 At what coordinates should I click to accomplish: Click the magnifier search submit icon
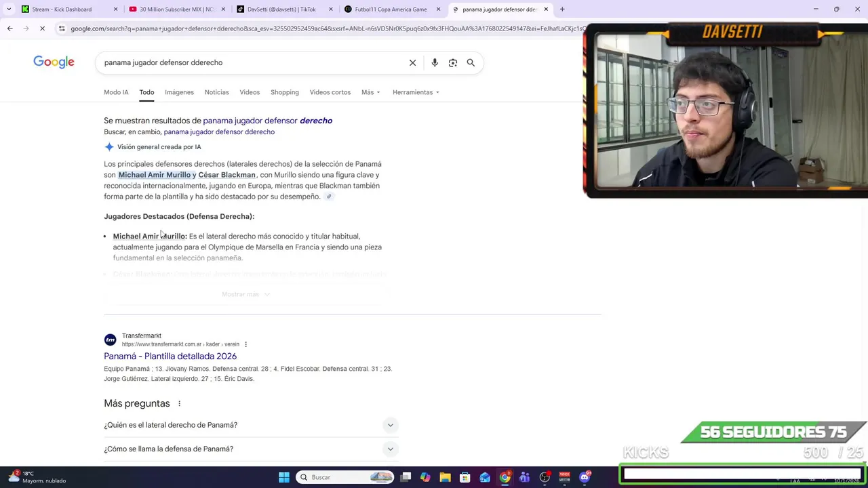[x=471, y=62]
